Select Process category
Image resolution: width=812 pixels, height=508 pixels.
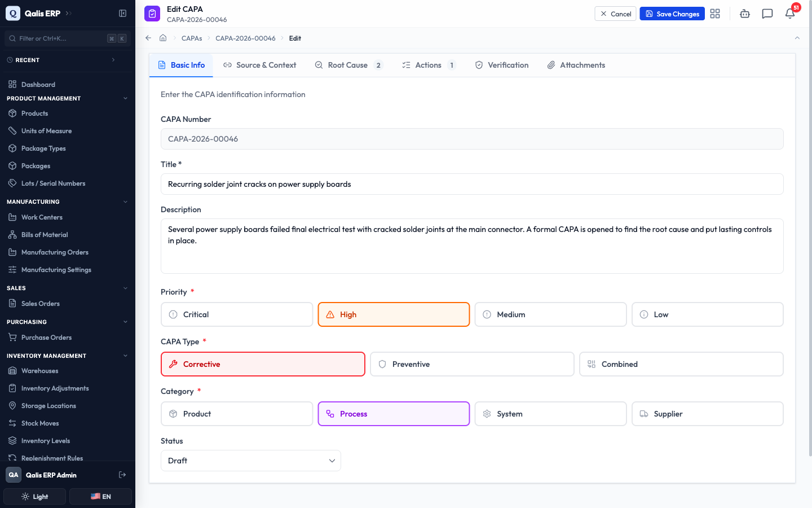tap(394, 414)
